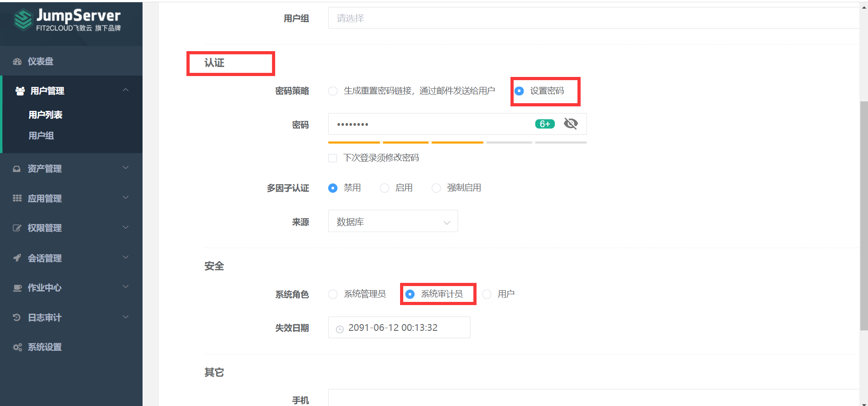The height and width of the screenshot is (406, 868).
Task: Click the grid icon beside 应用管理
Action: [17, 198]
